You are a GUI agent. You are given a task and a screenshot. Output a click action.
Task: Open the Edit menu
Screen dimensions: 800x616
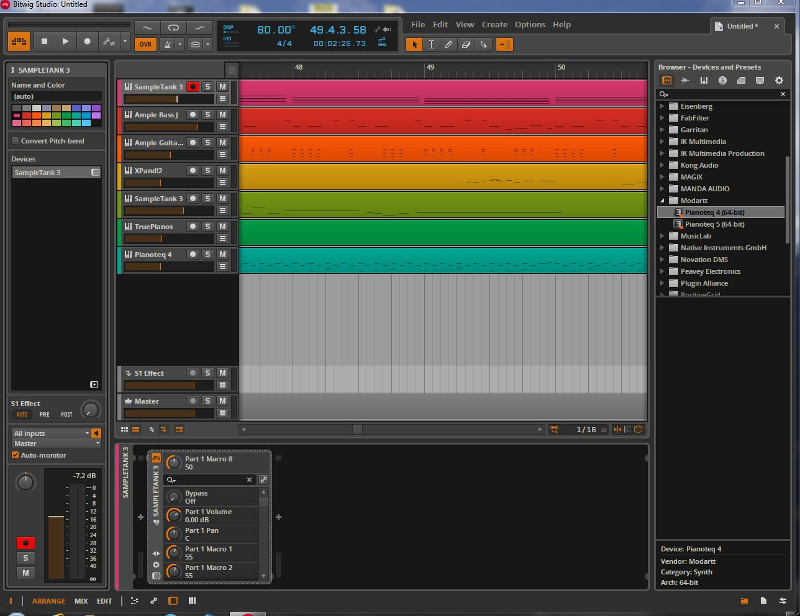click(440, 24)
